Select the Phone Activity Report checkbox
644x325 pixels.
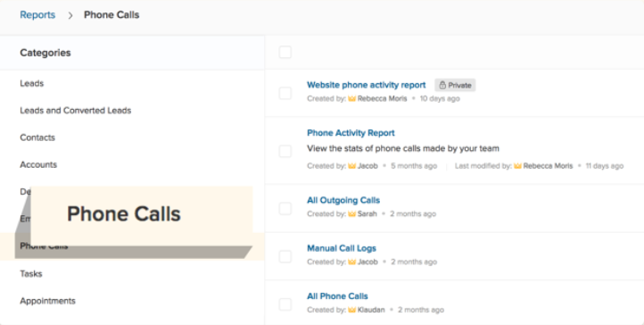tap(285, 151)
